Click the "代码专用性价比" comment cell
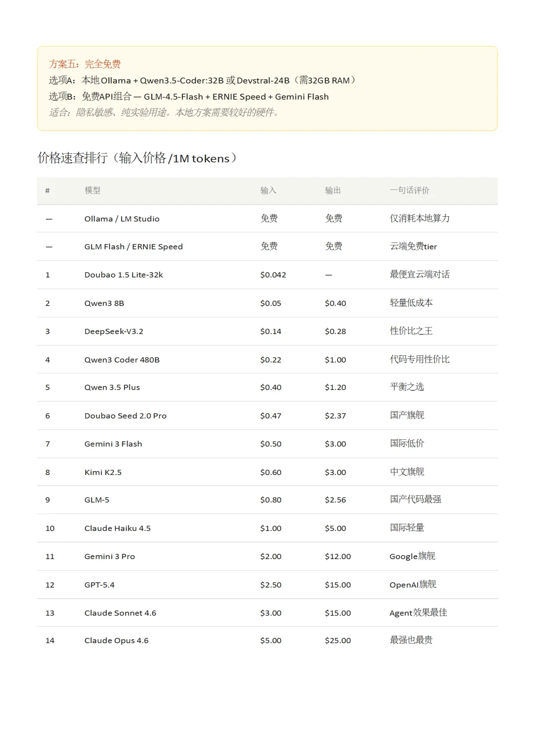The width and height of the screenshot is (534, 756). click(419, 359)
